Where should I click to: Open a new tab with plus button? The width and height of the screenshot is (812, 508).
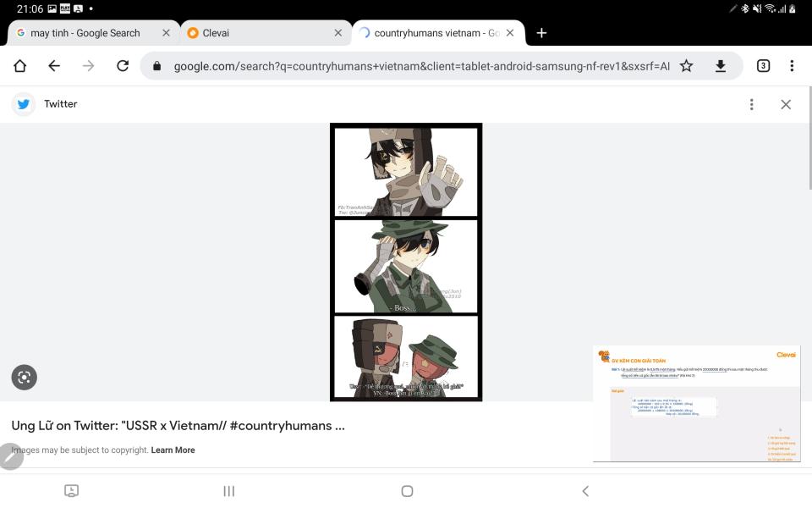click(541, 33)
